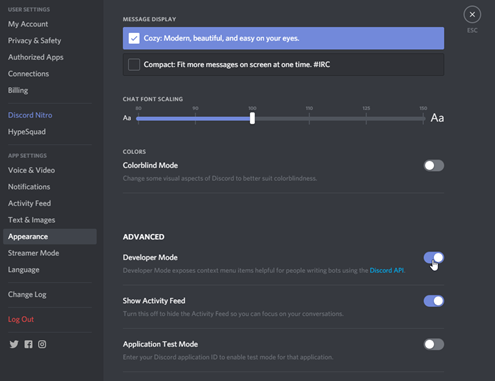Select the Cozy message display checkbox
The image size is (495, 381).
pyautogui.click(x=134, y=38)
